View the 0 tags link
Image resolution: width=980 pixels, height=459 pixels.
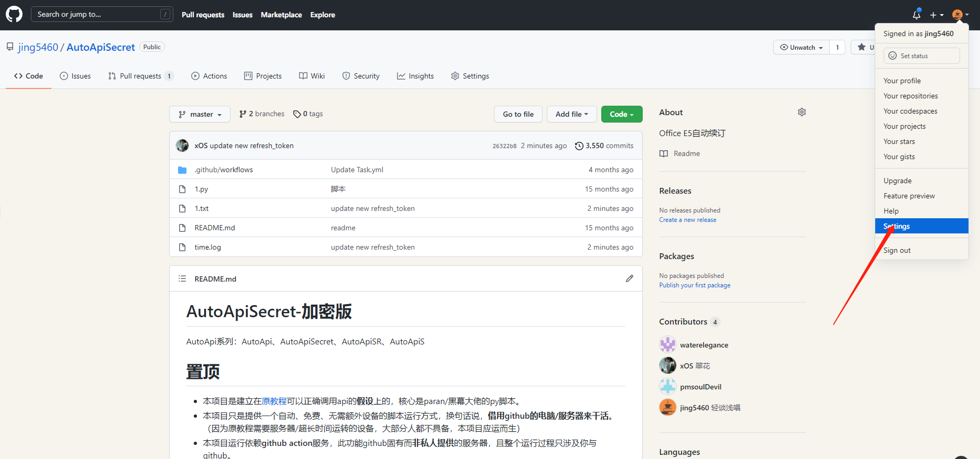point(308,114)
